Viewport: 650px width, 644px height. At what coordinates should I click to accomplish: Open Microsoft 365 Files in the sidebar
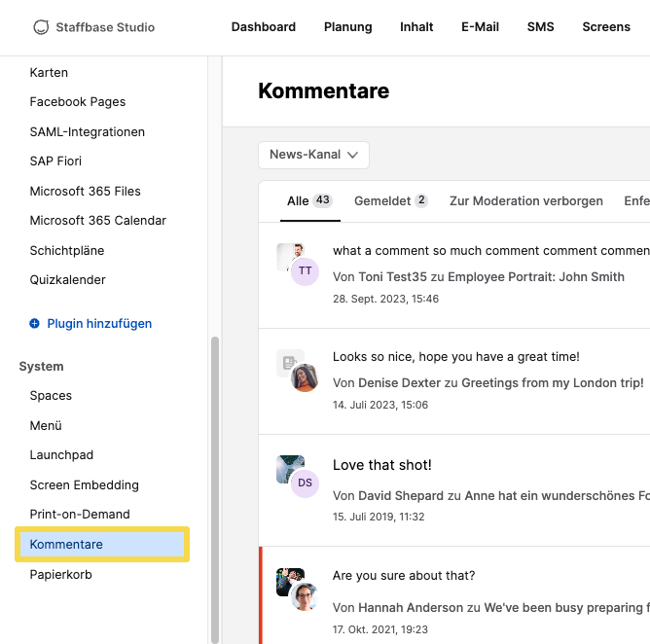click(x=85, y=191)
